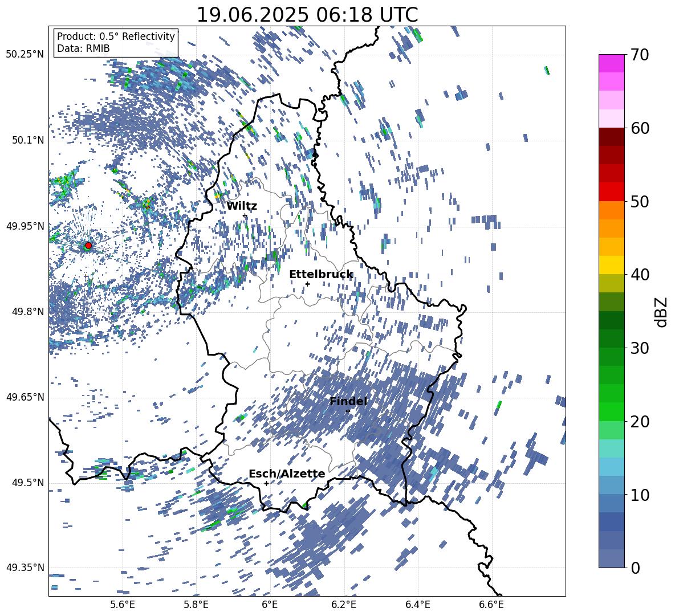
Task: Click the Wiltz city label
Action: click(x=242, y=206)
